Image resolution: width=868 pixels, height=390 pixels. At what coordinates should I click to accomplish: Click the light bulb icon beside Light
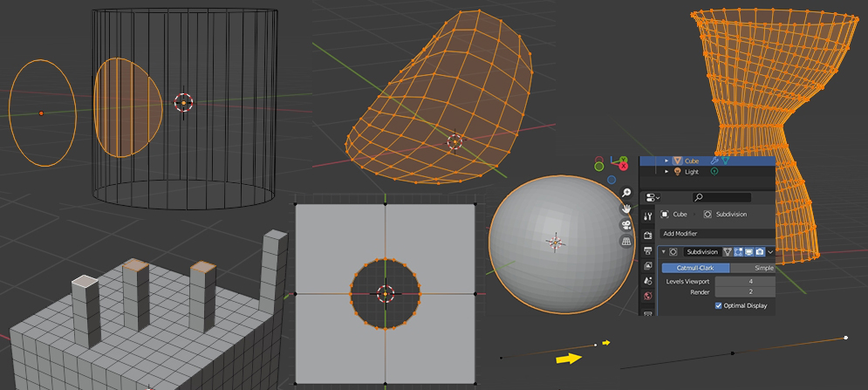pyautogui.click(x=677, y=172)
